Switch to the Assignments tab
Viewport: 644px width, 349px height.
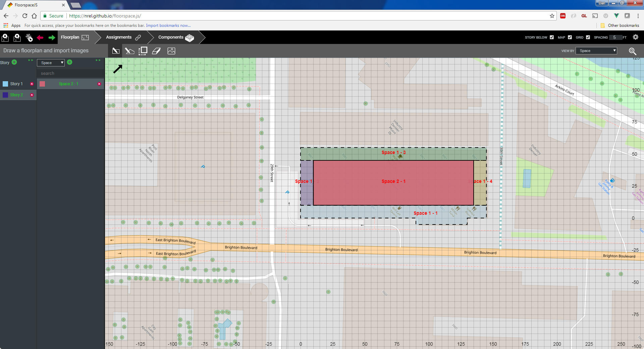click(x=123, y=37)
